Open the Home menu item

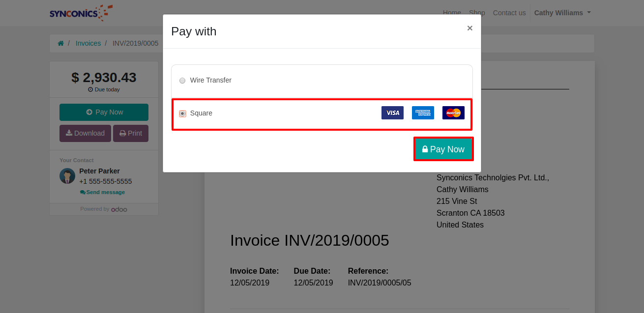(452, 13)
